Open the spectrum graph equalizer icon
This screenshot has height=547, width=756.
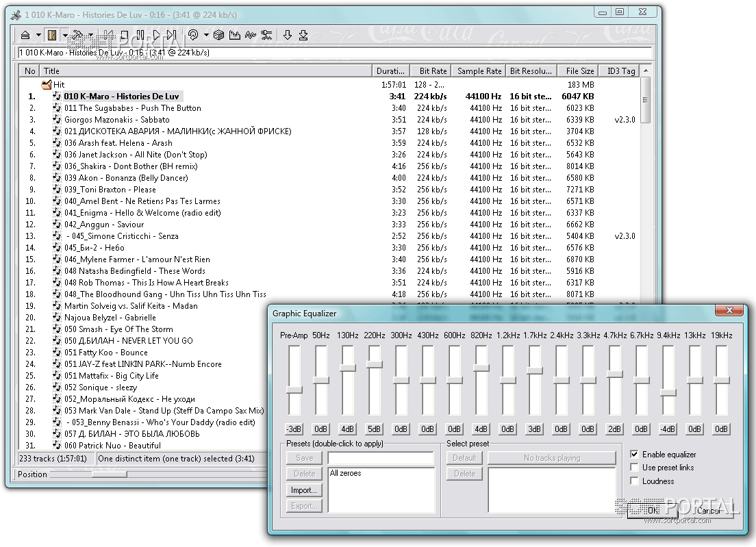point(235,35)
